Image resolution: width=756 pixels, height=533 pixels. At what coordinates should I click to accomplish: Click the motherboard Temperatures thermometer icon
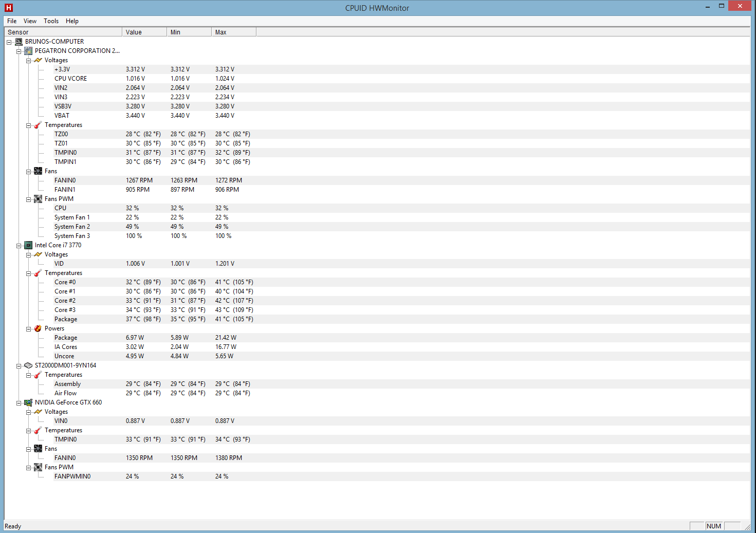coord(38,125)
